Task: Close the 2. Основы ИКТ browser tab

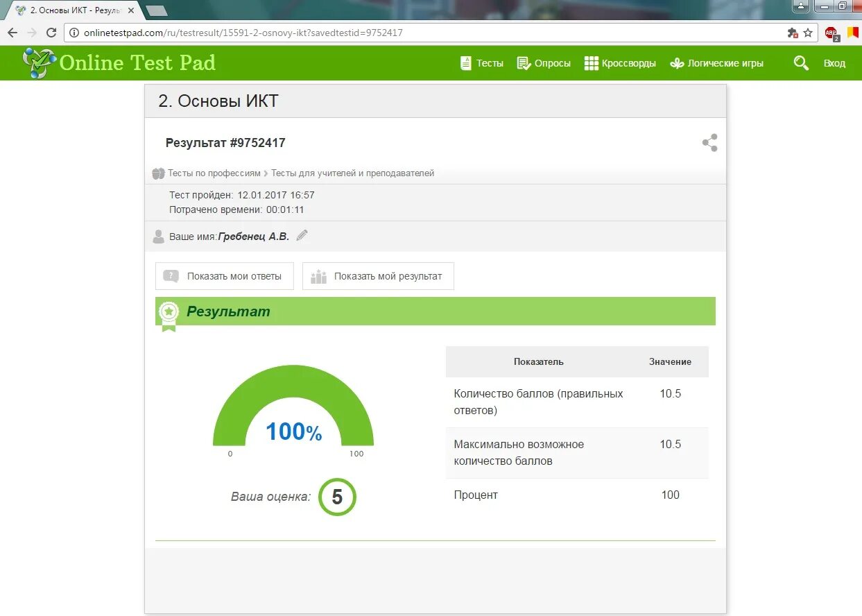Action: pyautogui.click(x=131, y=10)
